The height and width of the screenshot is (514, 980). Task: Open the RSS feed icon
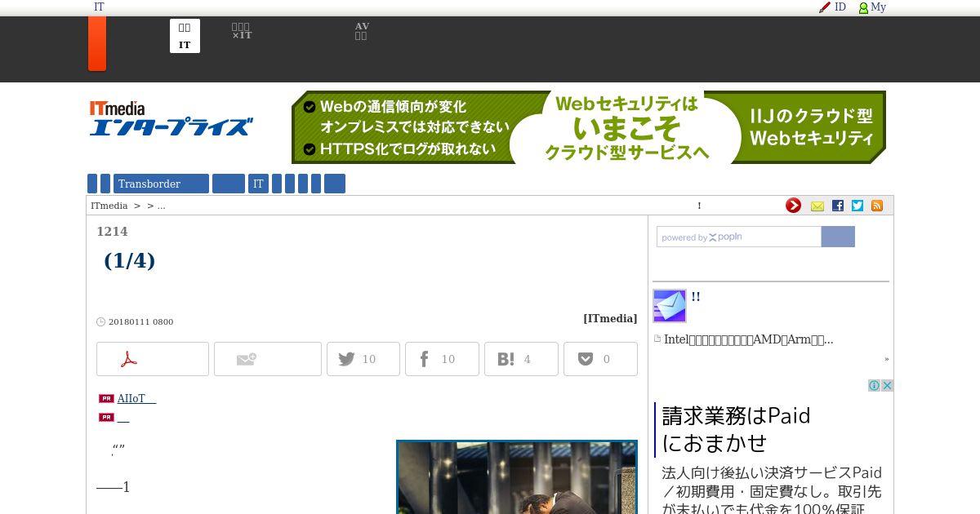(x=877, y=206)
